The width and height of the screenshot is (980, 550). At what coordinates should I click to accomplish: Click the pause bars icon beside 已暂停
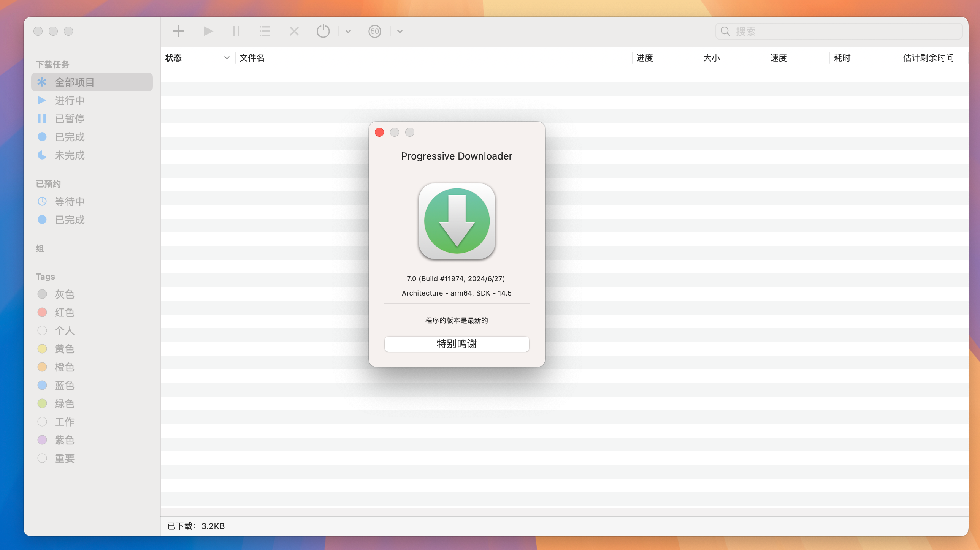[x=42, y=119]
